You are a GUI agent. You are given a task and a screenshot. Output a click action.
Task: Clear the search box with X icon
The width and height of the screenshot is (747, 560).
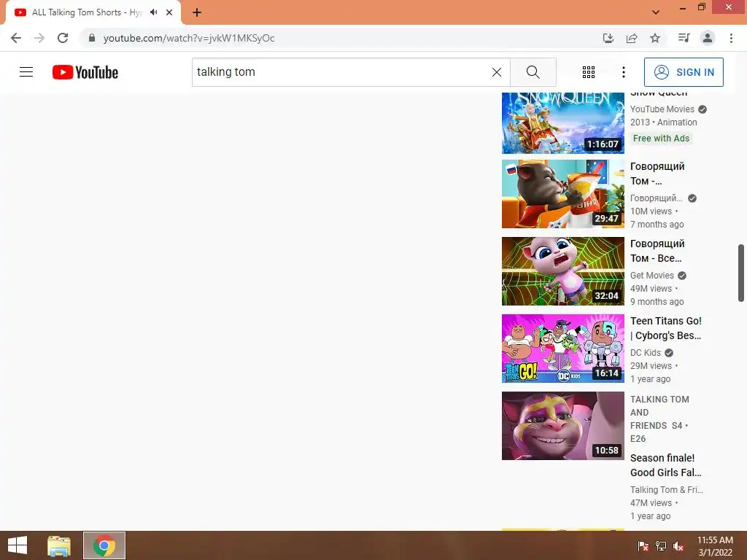(x=496, y=72)
